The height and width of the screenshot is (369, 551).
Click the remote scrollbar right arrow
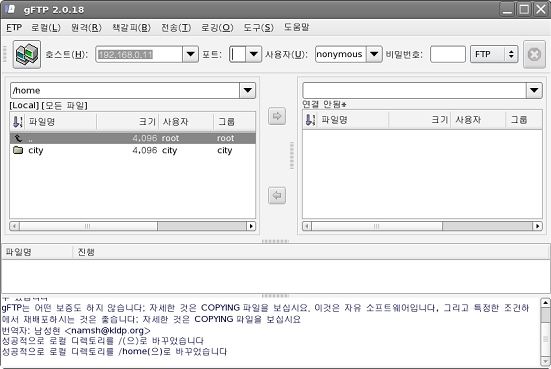tap(537, 226)
